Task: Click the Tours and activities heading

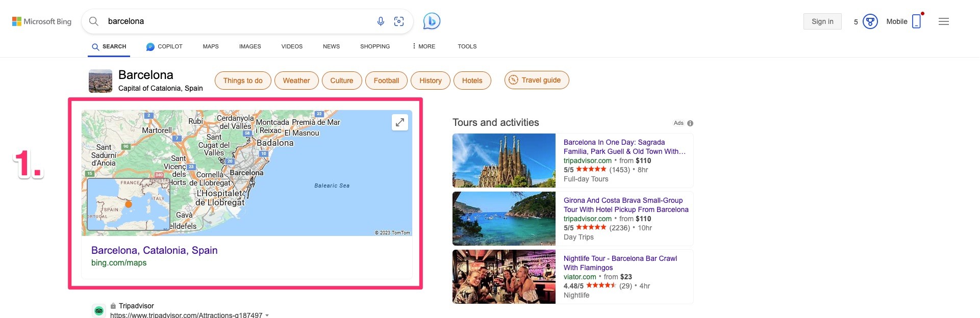Action: (x=496, y=122)
